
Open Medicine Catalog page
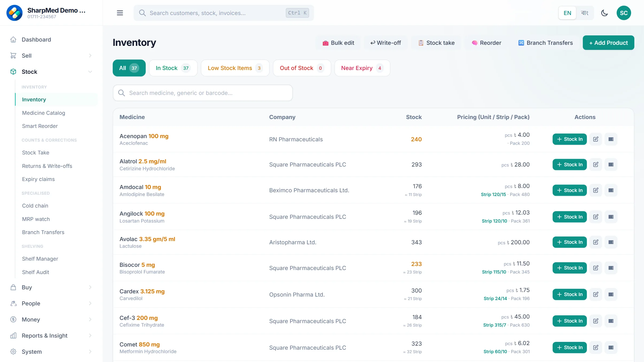click(43, 113)
